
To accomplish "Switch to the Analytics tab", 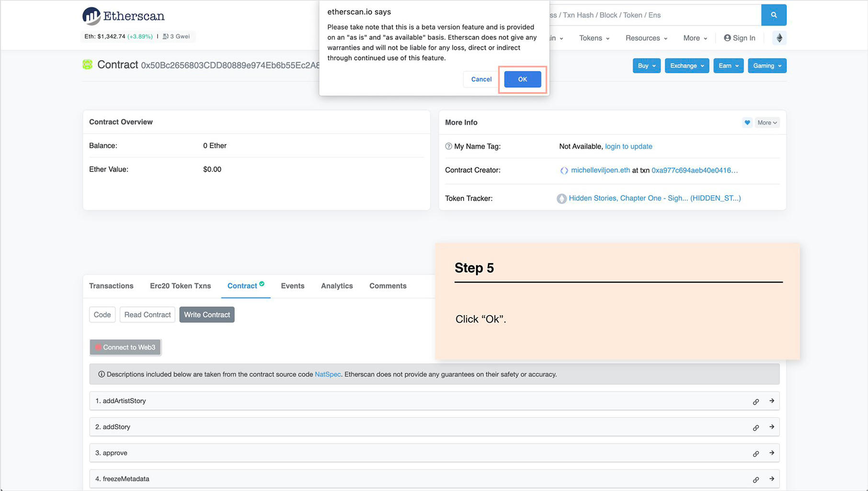I will tap(337, 286).
